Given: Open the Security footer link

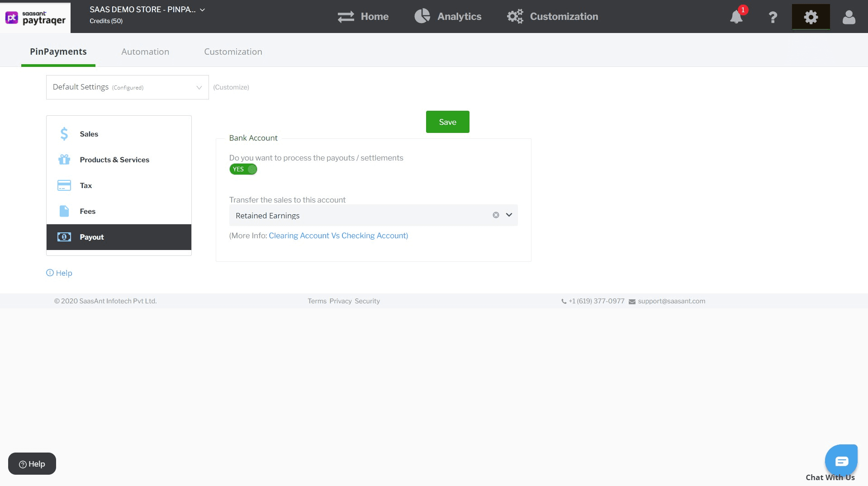Looking at the screenshot, I should (367, 301).
